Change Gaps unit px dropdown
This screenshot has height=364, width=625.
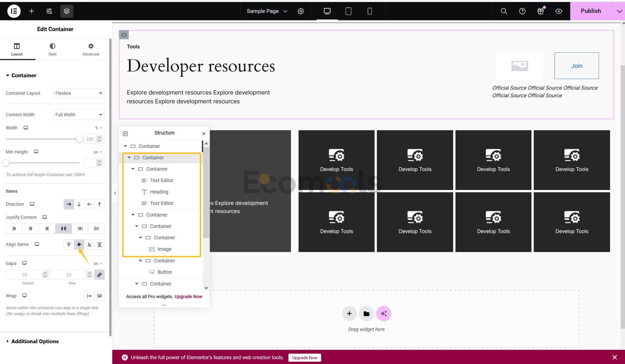[98, 263]
